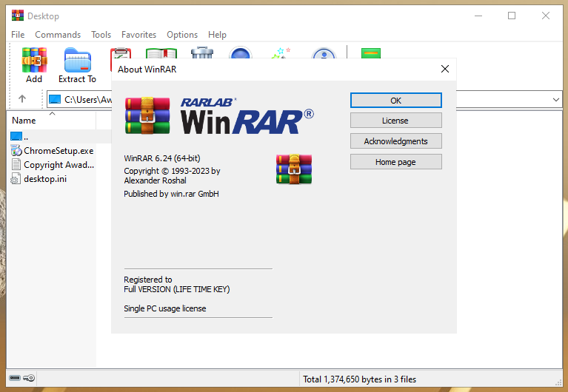The height and width of the screenshot is (392, 568).
Task: Click the View open book toolbar icon
Action: click(x=161, y=53)
